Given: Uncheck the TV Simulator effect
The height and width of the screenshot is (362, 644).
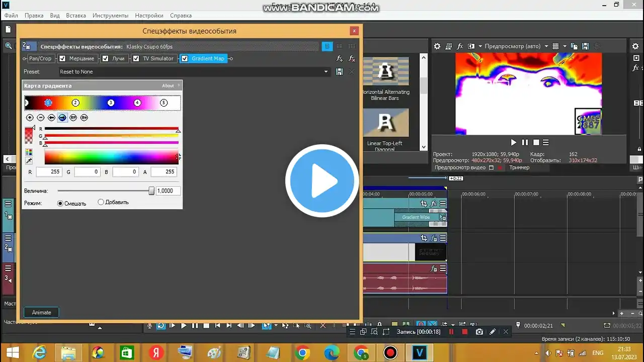Looking at the screenshot, I should tap(136, 59).
